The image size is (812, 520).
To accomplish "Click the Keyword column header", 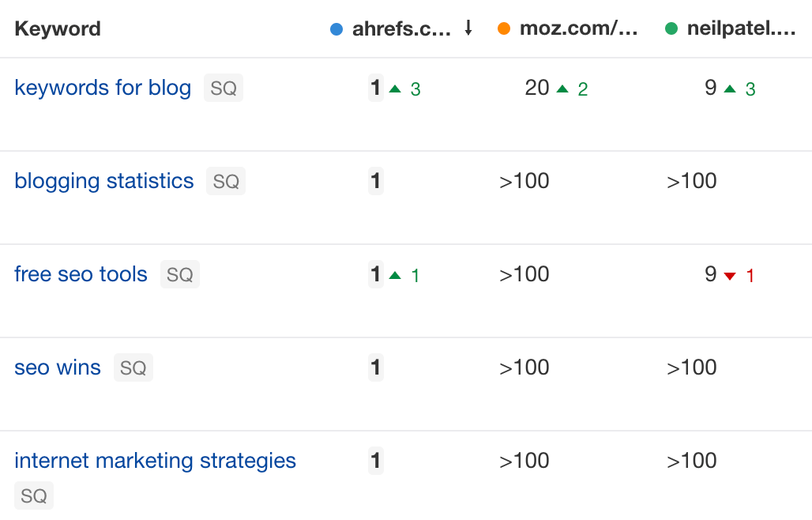I will point(57,28).
